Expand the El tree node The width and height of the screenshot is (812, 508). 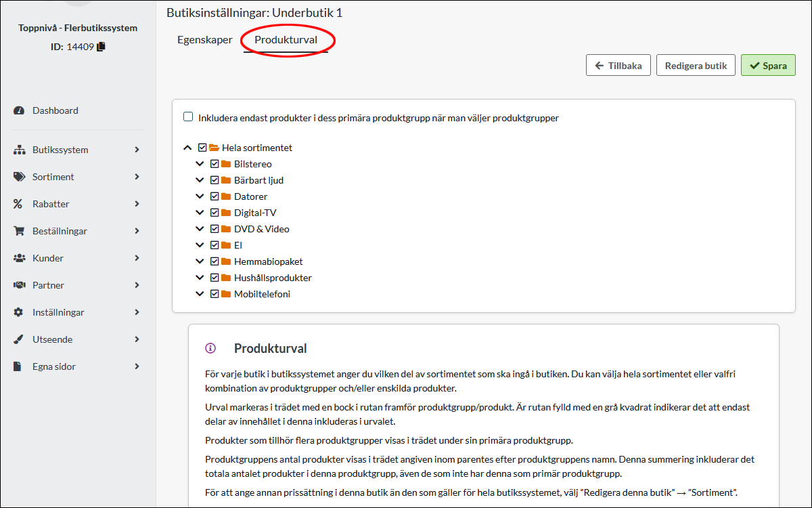click(200, 245)
